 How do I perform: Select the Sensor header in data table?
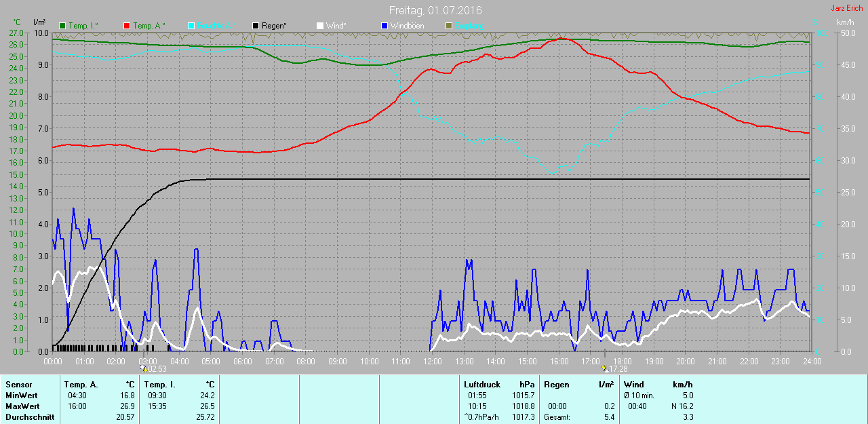click(18, 385)
